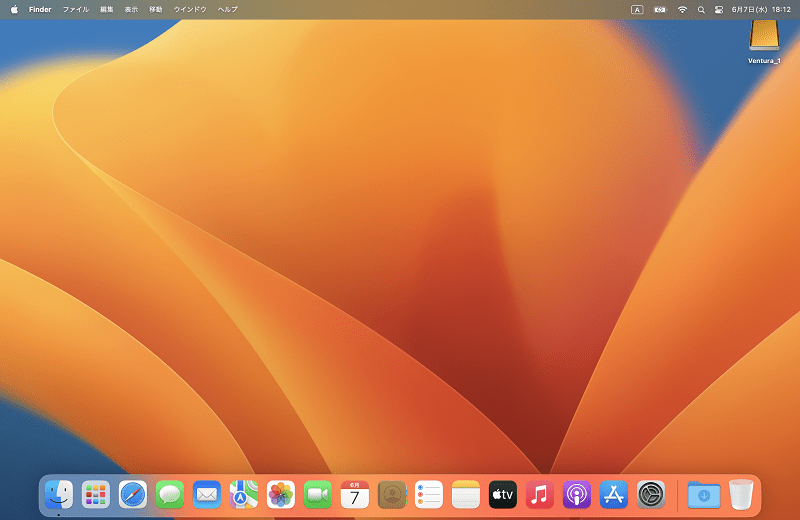The width and height of the screenshot is (800, 520).
Task: Launch Maps from the Dock
Action: [244, 494]
